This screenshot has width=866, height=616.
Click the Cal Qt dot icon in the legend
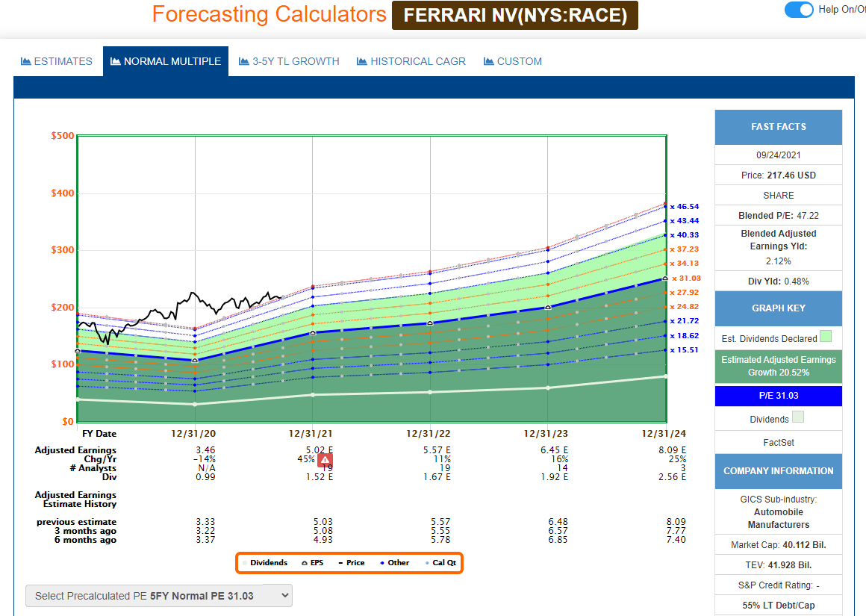pos(427,563)
